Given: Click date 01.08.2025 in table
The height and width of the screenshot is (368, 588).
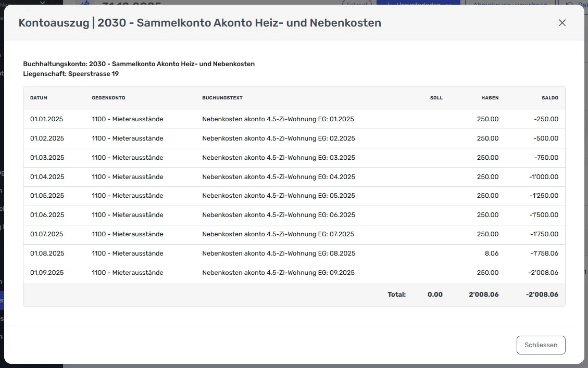Looking at the screenshot, I should (47, 253).
